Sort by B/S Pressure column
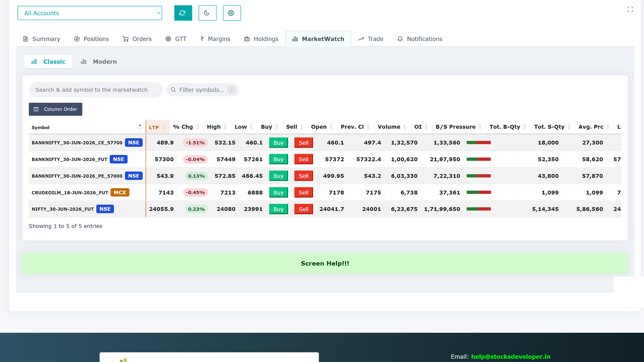Image resolution: width=644 pixels, height=362 pixels. pos(459,127)
